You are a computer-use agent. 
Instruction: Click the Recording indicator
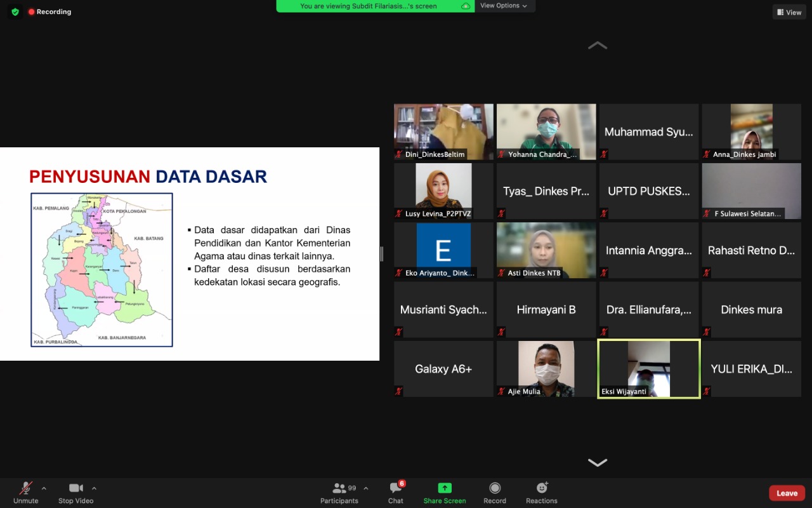click(49, 11)
